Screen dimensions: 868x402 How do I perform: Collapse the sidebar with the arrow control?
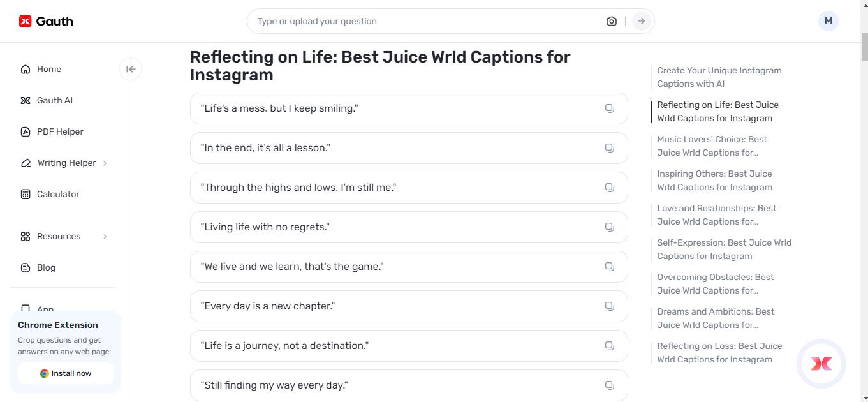pyautogui.click(x=130, y=69)
